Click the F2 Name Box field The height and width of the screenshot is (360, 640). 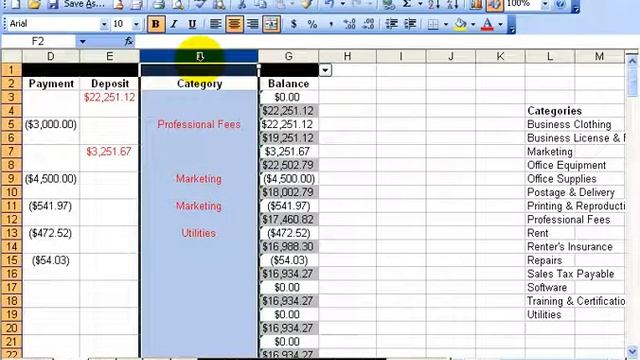(x=38, y=41)
